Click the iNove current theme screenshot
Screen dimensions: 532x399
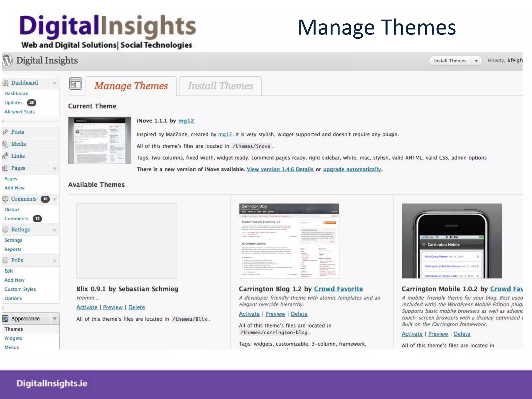100,140
